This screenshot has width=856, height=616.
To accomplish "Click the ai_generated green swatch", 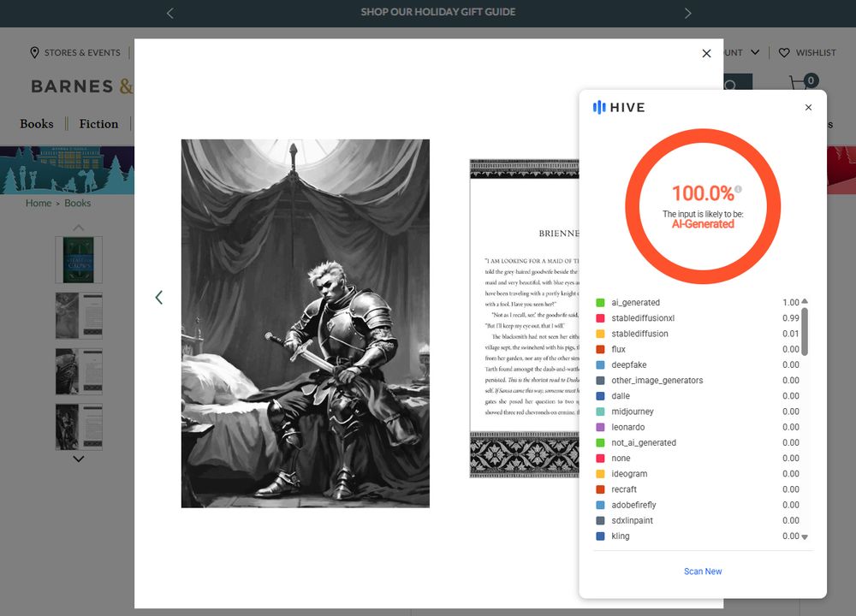I will (x=600, y=302).
